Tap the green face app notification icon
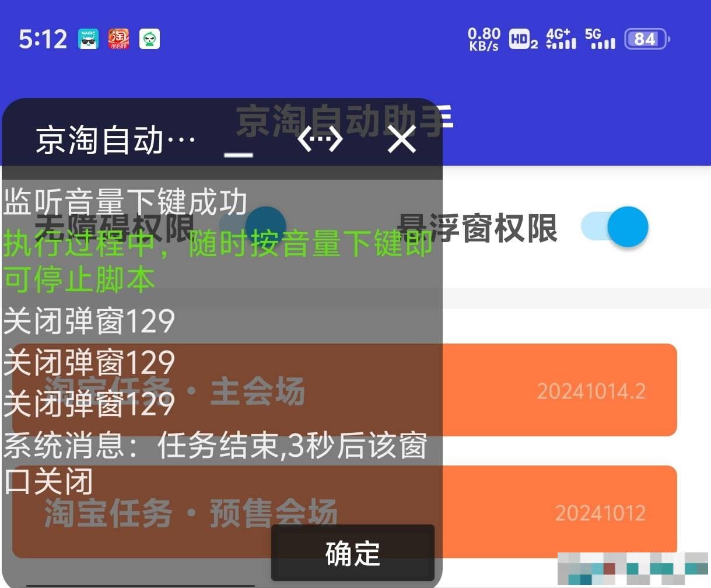This screenshot has height=588, width=711. pos(149,39)
